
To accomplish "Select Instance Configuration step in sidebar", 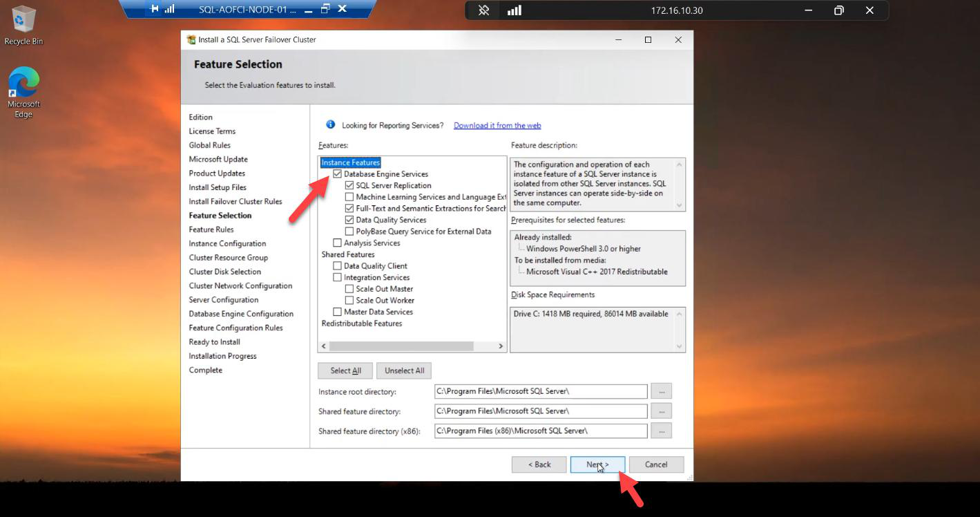I will pos(227,243).
